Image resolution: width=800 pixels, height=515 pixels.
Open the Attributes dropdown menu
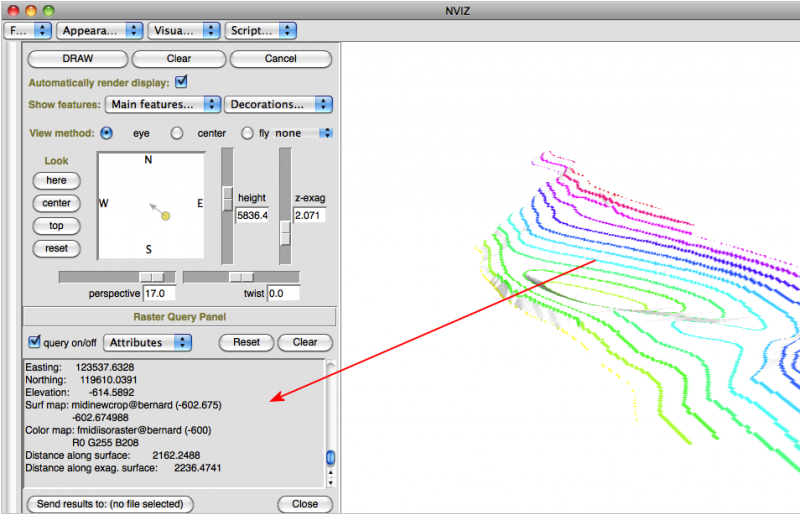click(147, 342)
